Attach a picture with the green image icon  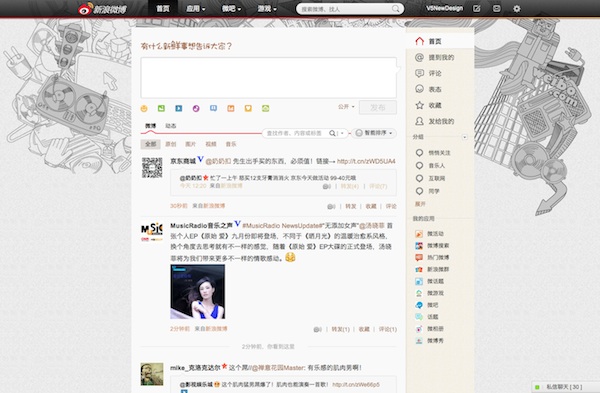pyautogui.click(x=161, y=109)
